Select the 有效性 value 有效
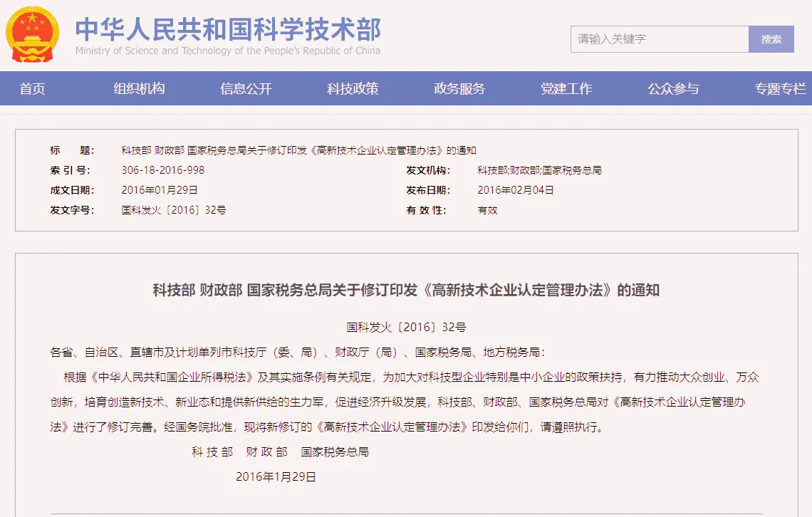The width and height of the screenshot is (812, 517). coord(487,210)
